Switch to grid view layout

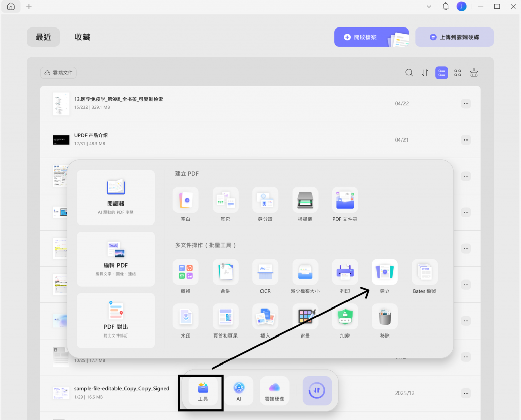458,73
